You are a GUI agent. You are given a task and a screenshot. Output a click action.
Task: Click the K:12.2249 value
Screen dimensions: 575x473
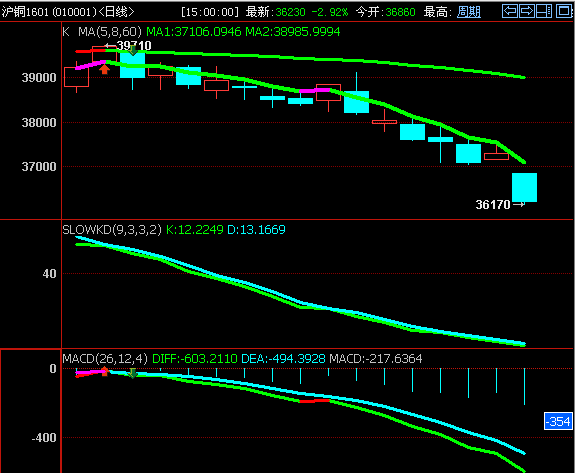[195, 230]
